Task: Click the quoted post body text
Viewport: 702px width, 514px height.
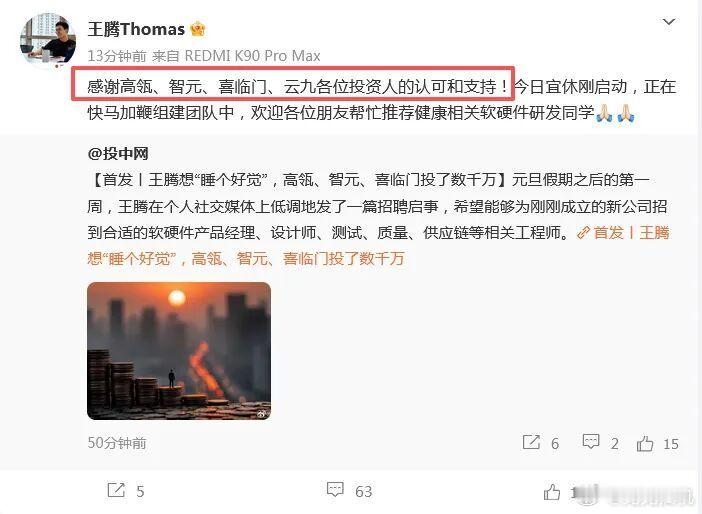Action: (x=377, y=206)
